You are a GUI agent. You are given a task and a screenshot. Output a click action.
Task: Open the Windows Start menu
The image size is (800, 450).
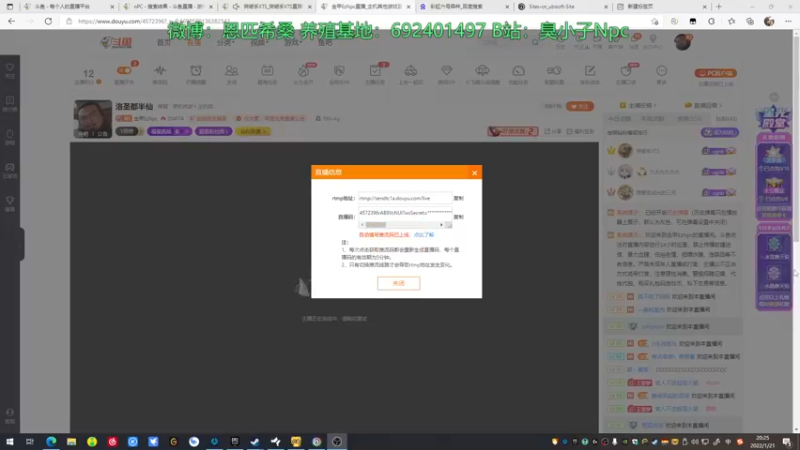[x=10, y=442]
